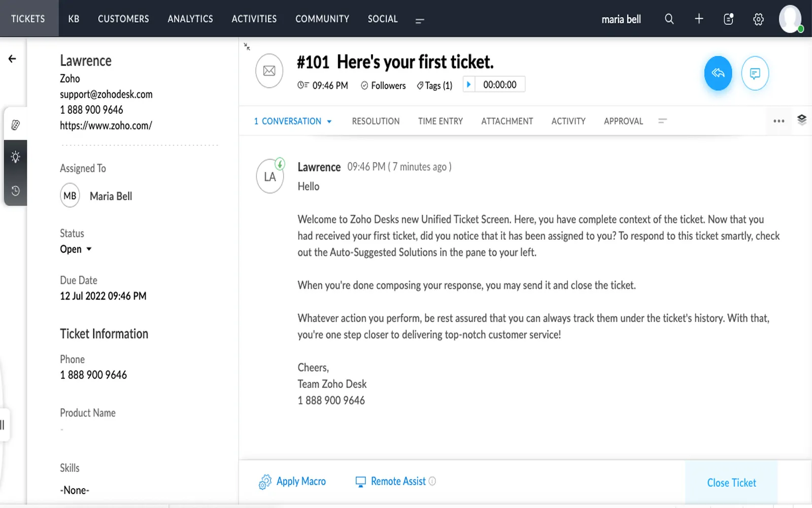The image size is (812, 508).
Task: Open the Analytics menu item
Action: point(190,19)
